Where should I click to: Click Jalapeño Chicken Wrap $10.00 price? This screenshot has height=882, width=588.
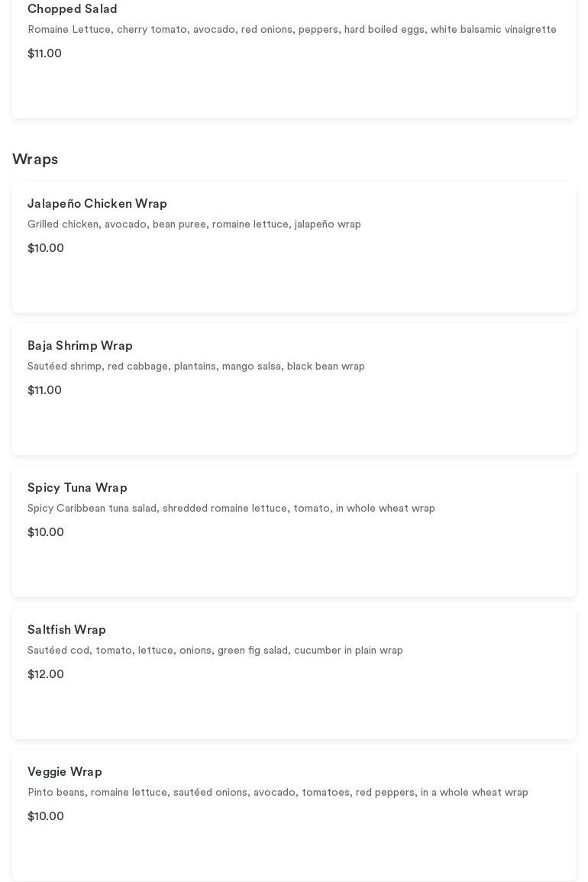(x=46, y=248)
